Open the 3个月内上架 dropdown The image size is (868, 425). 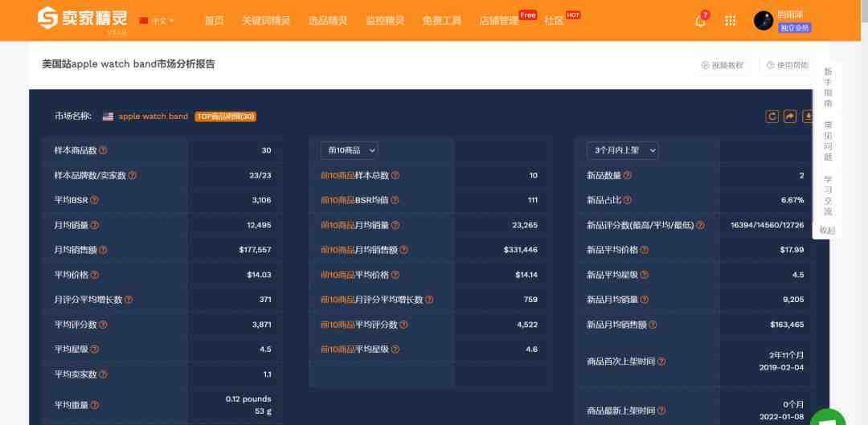tap(622, 150)
